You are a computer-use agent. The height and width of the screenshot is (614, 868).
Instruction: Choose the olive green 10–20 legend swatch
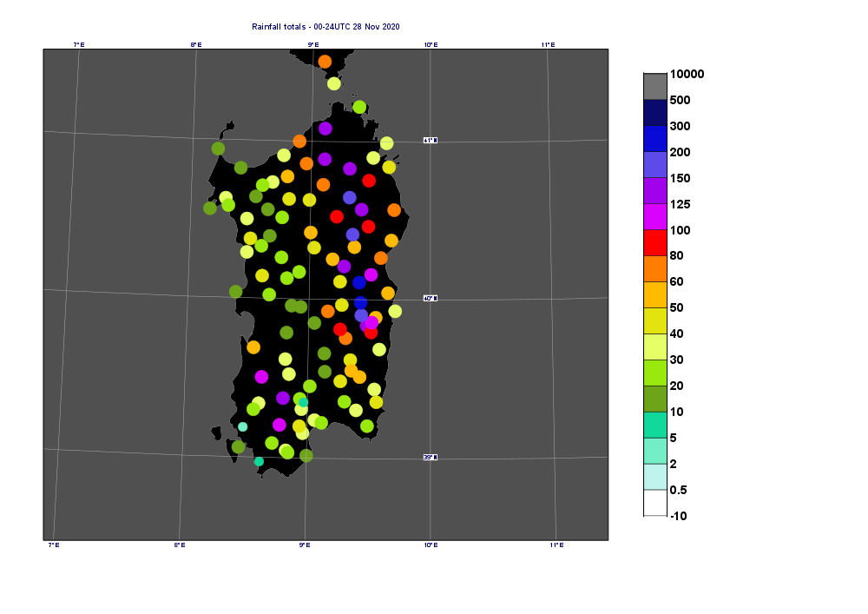(x=654, y=399)
